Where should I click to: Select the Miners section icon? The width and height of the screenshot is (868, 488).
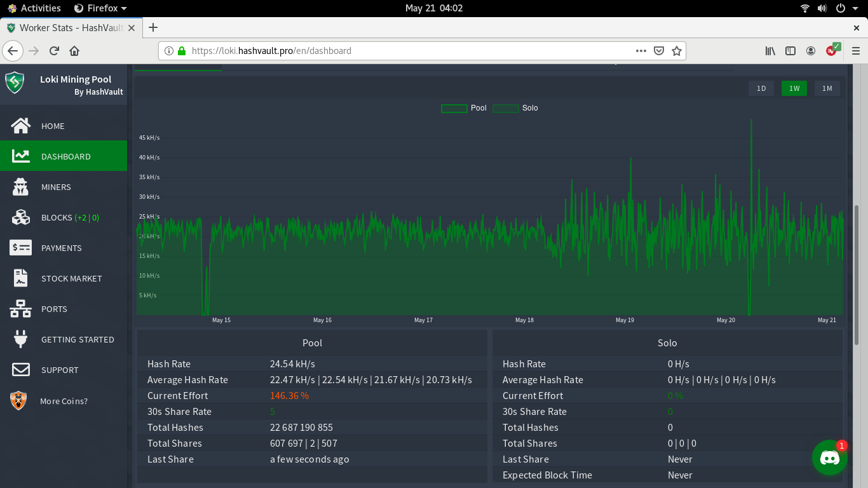point(21,187)
